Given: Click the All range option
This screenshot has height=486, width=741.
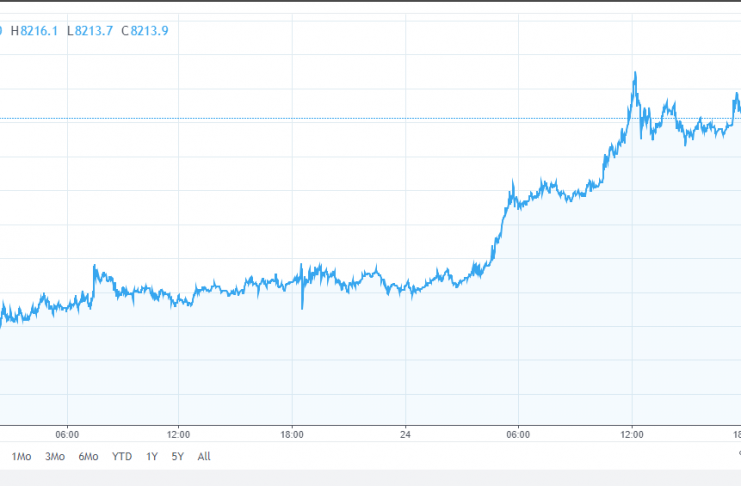Looking at the screenshot, I should point(204,456).
